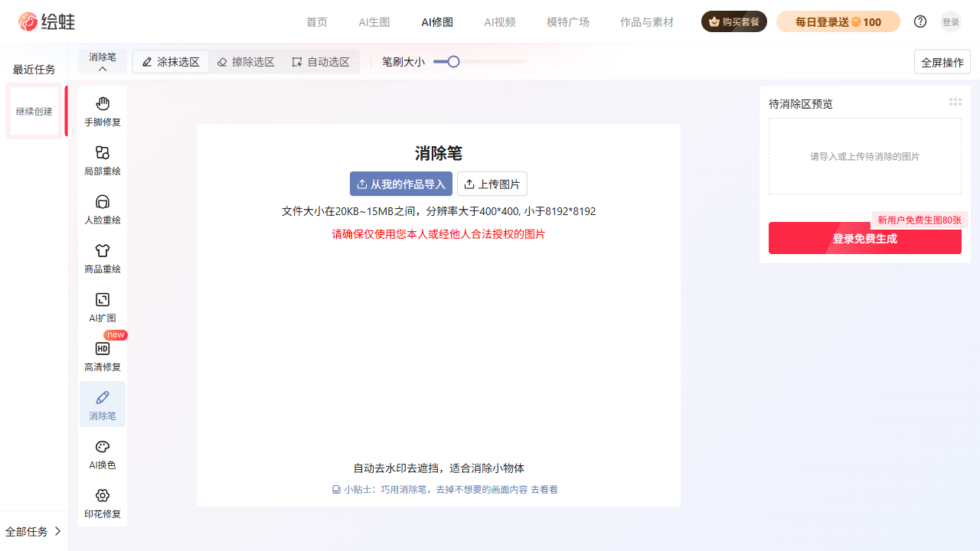Select the AI扩图 image expand tool
This screenshot has width=980, height=551.
pos(103,307)
